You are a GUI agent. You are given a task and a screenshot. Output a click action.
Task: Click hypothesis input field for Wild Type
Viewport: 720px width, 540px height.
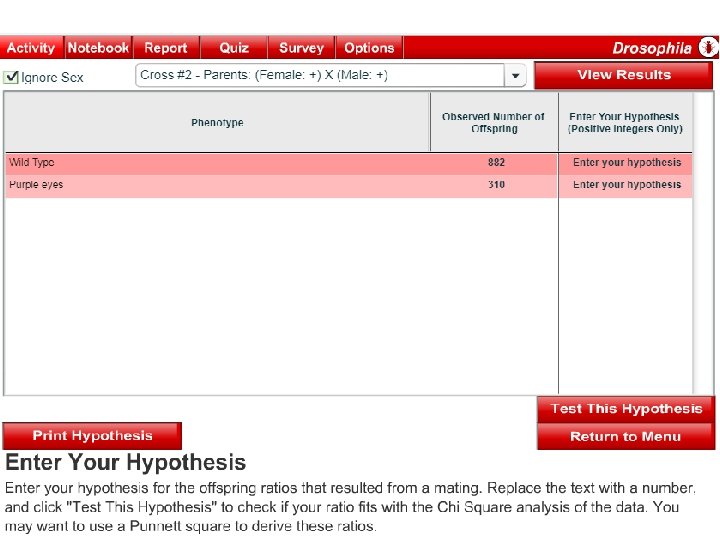click(626, 163)
